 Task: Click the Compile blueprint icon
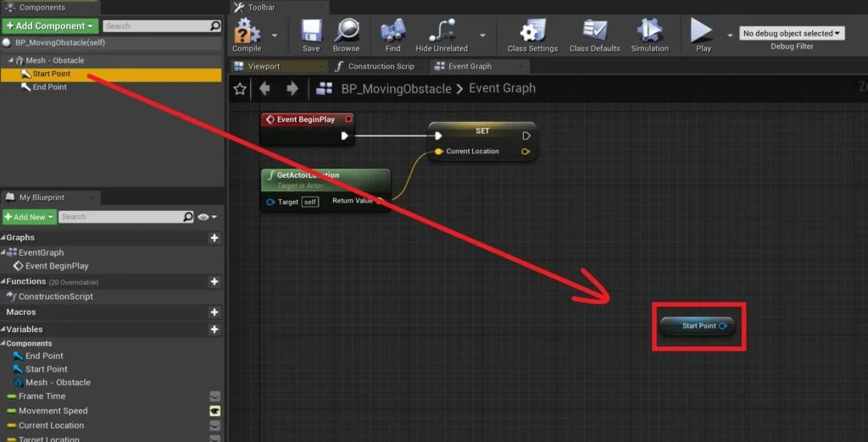click(247, 32)
